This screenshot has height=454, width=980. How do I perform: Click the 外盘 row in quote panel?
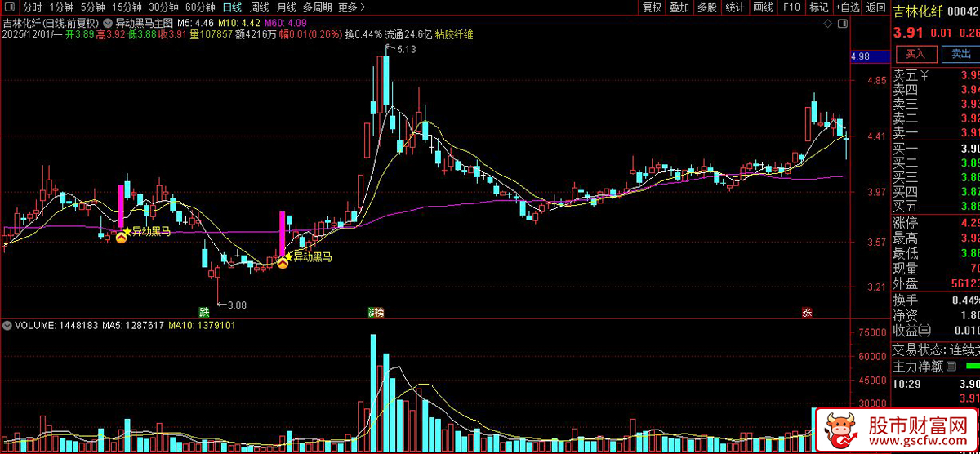coord(936,284)
